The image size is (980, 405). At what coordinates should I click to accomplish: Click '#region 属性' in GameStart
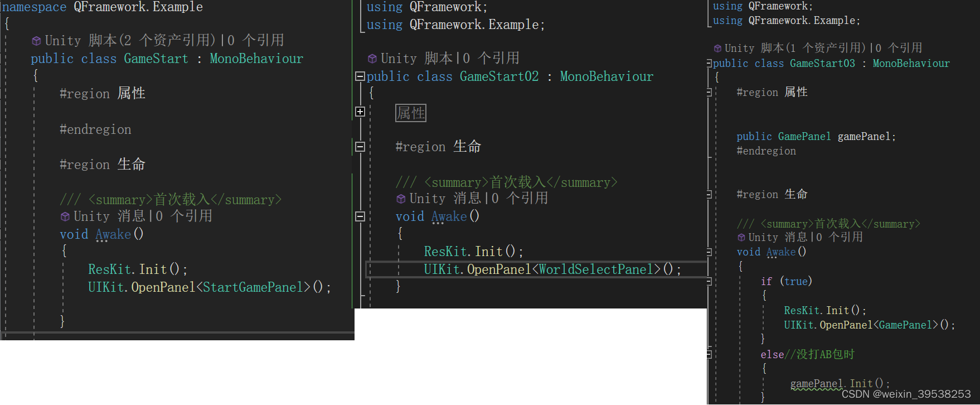click(103, 94)
